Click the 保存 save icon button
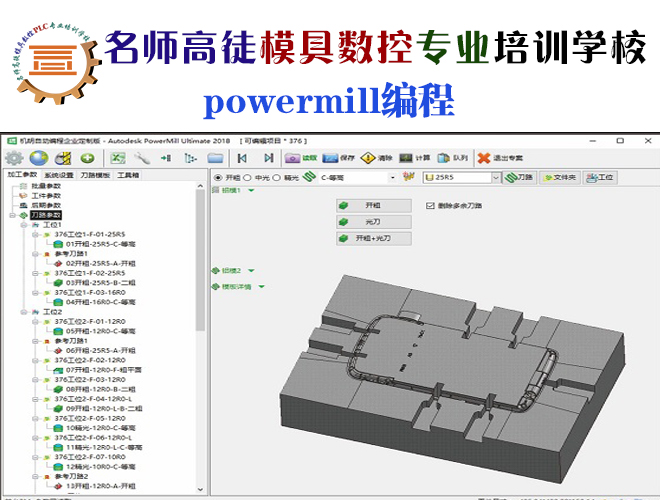Screen dimensions: 660x500 pyautogui.click(x=330, y=158)
